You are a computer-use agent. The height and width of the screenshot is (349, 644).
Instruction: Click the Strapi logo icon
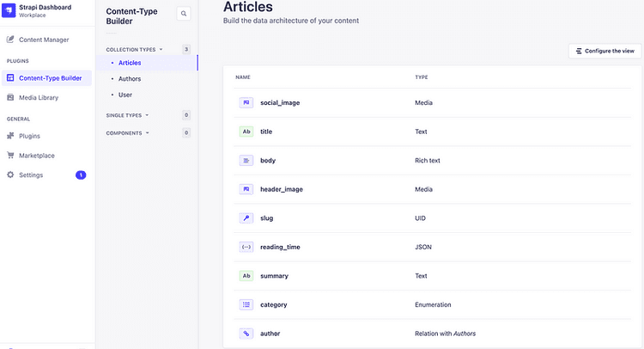(10, 11)
